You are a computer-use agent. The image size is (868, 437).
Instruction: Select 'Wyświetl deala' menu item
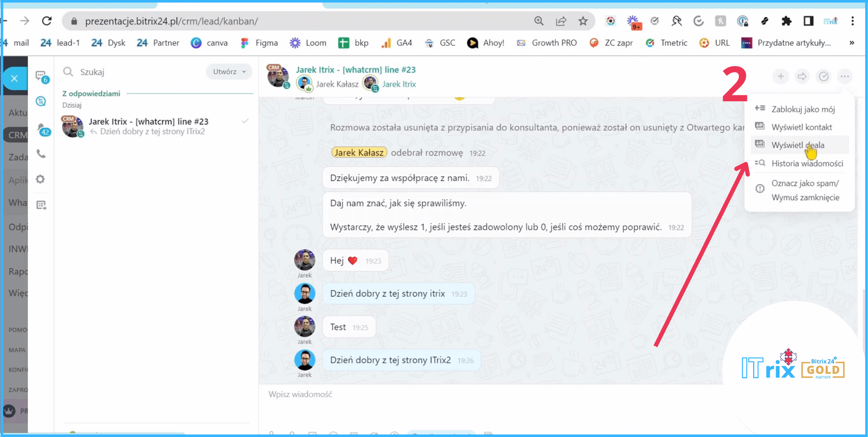798,145
